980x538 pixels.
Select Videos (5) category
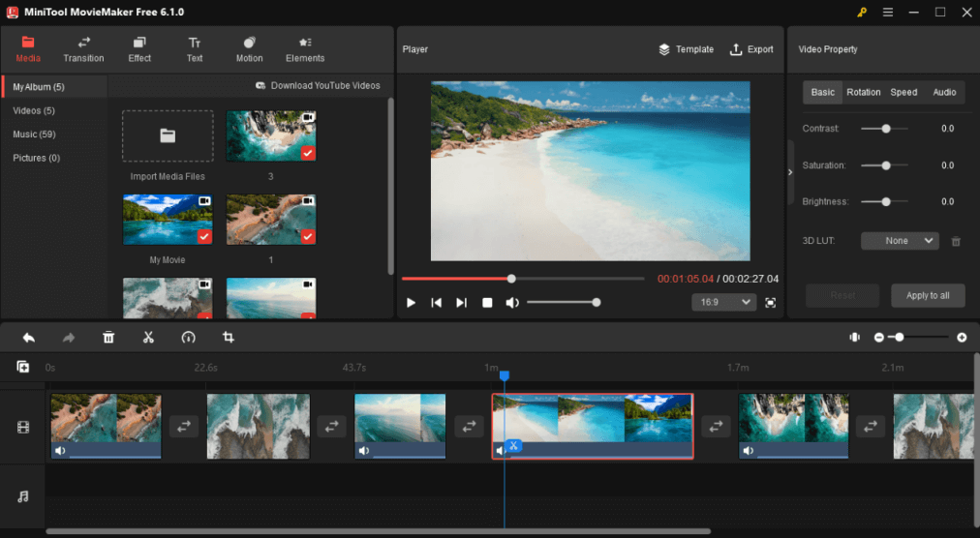(x=34, y=110)
